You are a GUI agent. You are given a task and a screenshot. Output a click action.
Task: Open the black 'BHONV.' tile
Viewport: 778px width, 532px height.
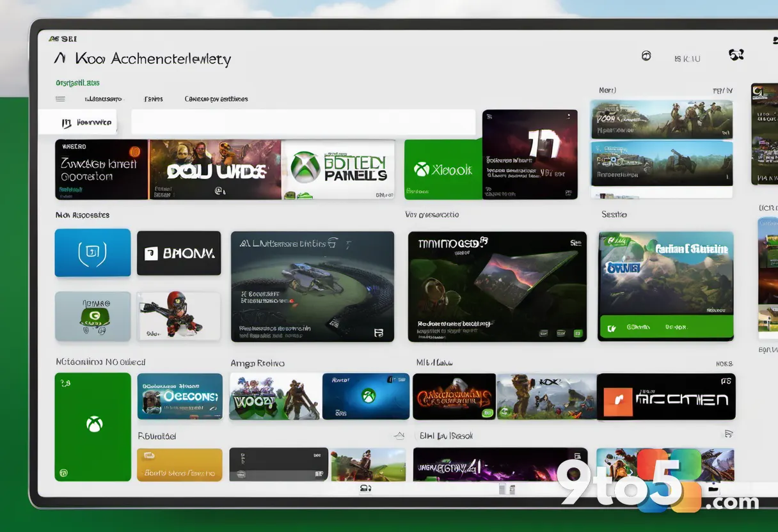click(x=179, y=253)
